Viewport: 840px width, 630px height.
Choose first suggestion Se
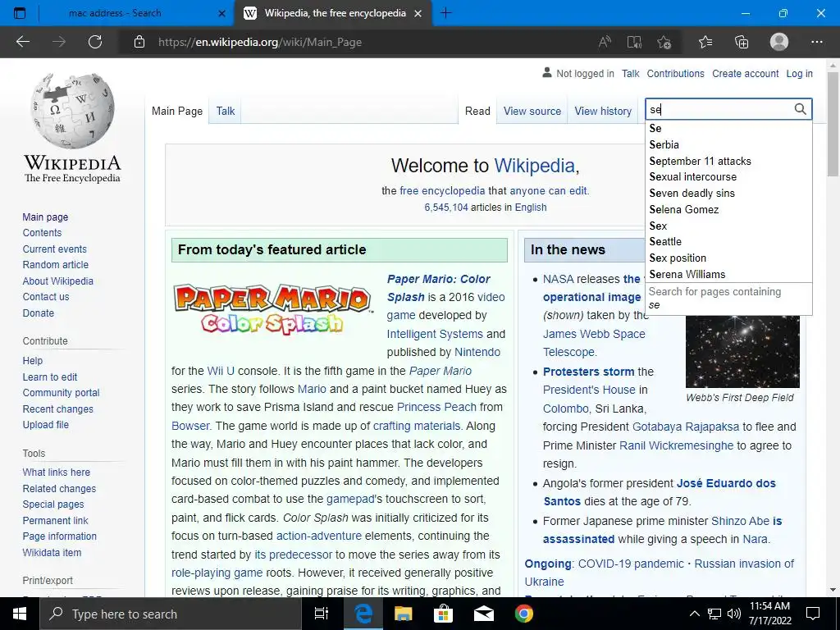click(x=728, y=129)
